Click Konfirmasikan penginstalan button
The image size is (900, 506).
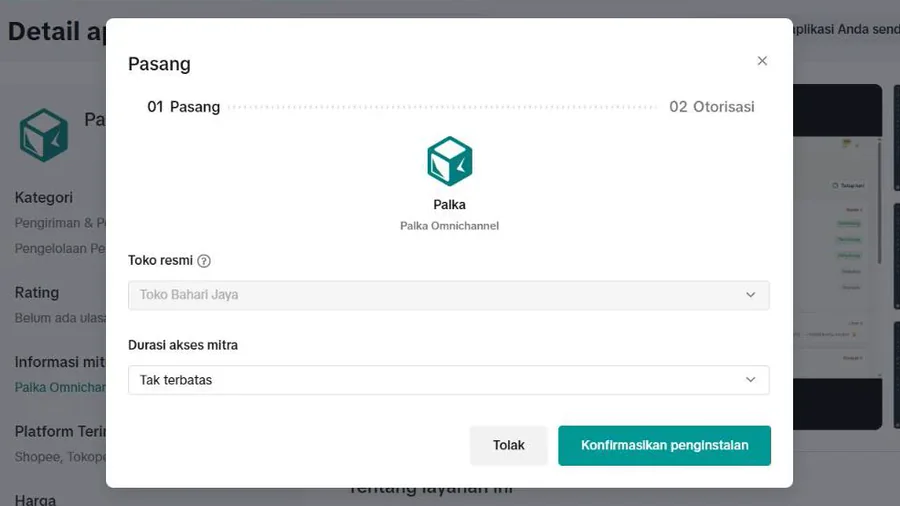point(664,445)
